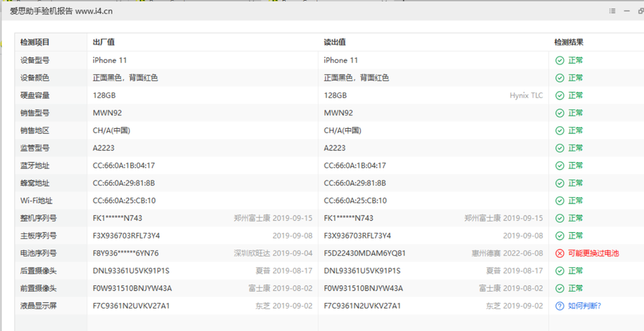The image size is (644, 331).
Task: Click factory value MWN92
Action: tap(107, 112)
